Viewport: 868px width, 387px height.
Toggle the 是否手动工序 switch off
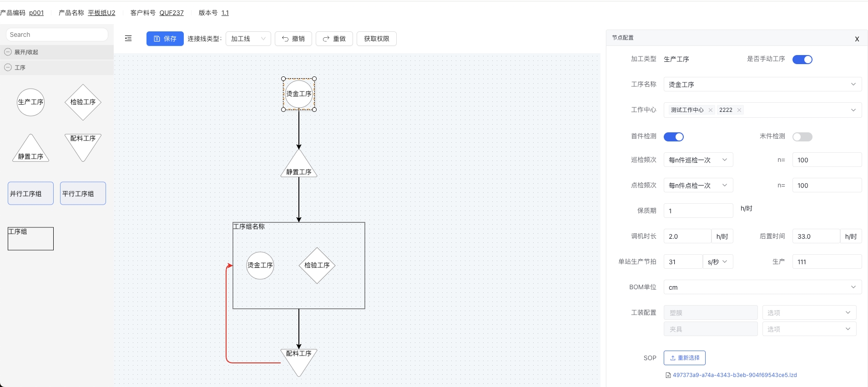[802, 60]
